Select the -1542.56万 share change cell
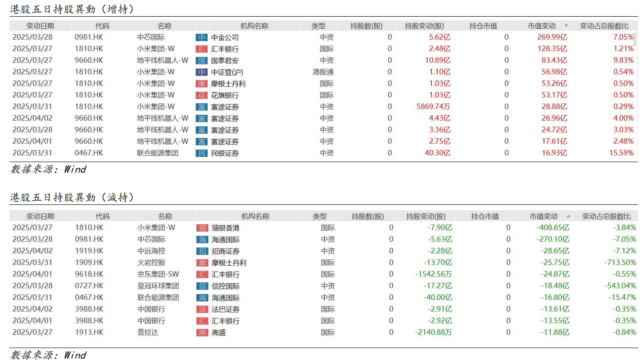Viewport: 644px width, 362px height. (x=434, y=274)
